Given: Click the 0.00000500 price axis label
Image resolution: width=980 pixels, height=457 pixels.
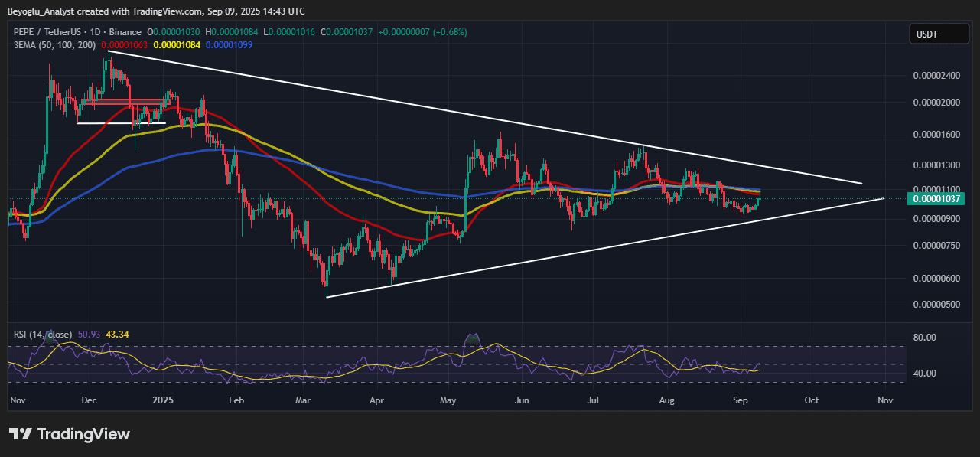Looking at the screenshot, I should 936,305.
